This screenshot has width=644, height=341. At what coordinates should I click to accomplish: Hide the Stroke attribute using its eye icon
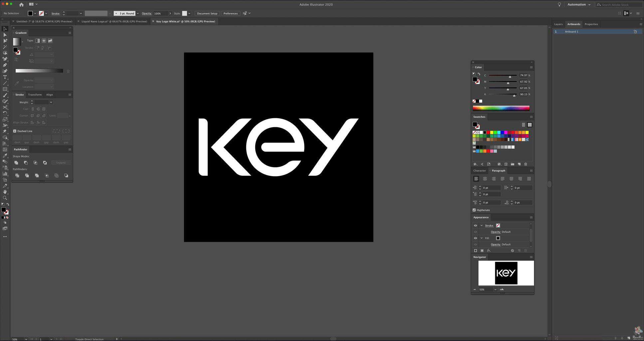pos(475,225)
